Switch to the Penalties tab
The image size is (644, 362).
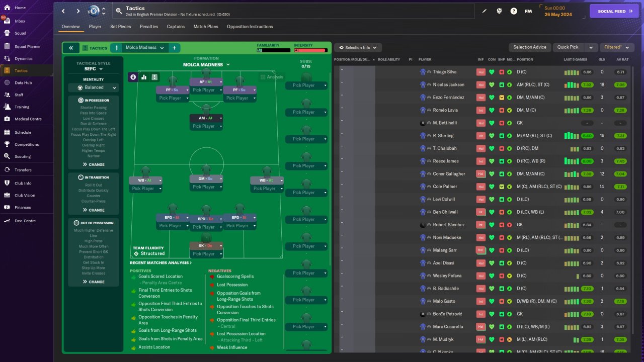click(x=149, y=27)
